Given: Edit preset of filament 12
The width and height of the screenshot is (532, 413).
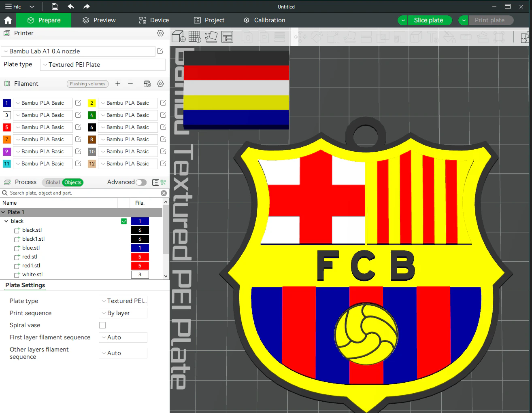Looking at the screenshot, I should 163,164.
